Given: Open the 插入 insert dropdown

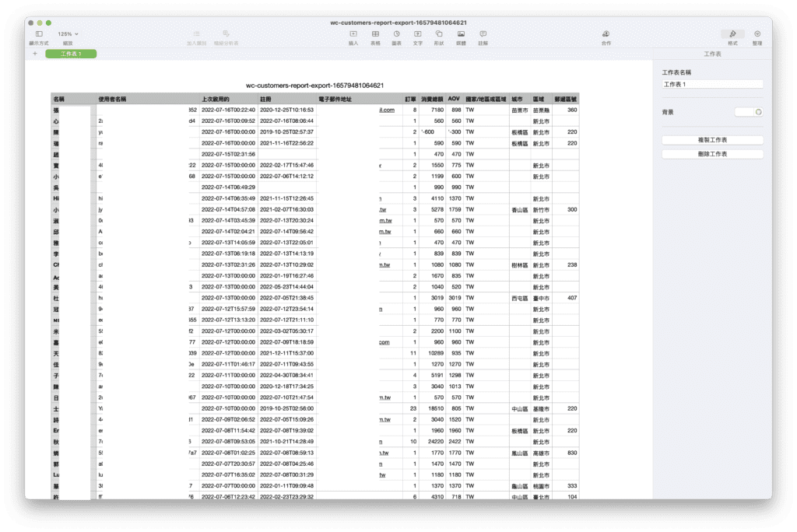Looking at the screenshot, I should 353,34.
